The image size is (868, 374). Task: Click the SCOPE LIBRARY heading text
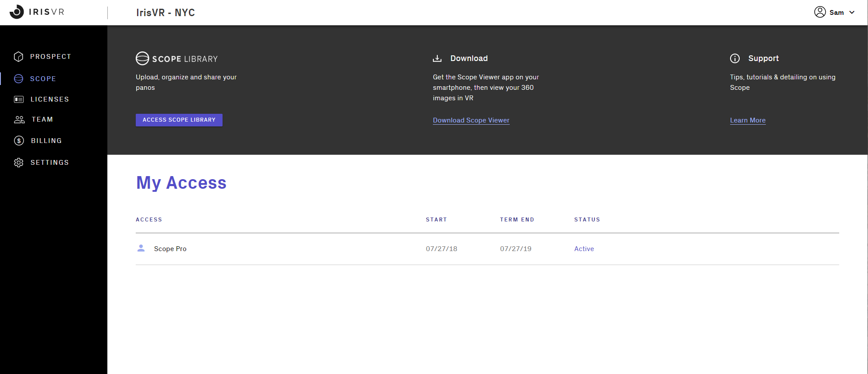click(x=185, y=59)
